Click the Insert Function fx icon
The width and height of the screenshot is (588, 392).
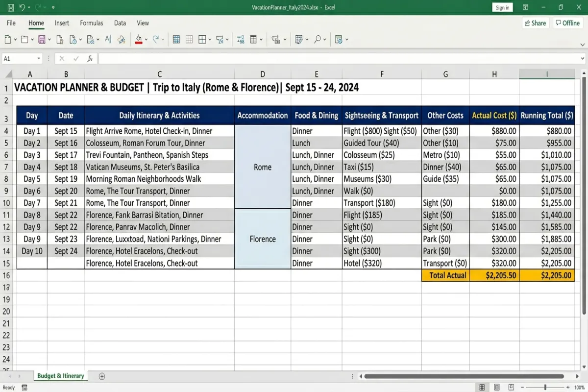(x=90, y=58)
